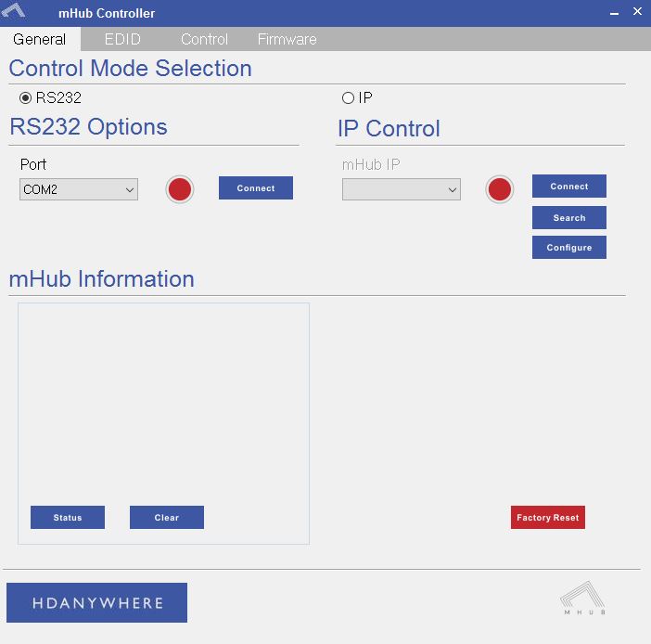Click the mHub logo in the bottom right
The height and width of the screenshot is (644, 651).
pos(583,599)
